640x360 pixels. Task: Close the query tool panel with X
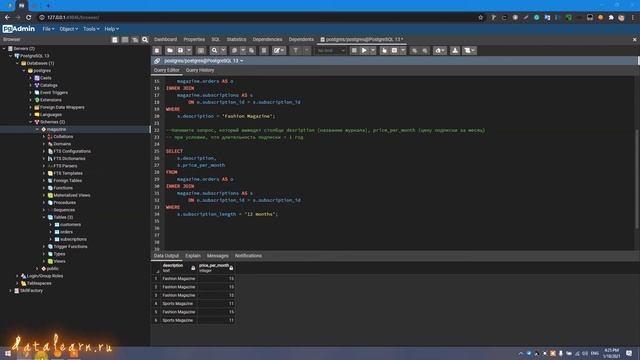tap(634, 40)
